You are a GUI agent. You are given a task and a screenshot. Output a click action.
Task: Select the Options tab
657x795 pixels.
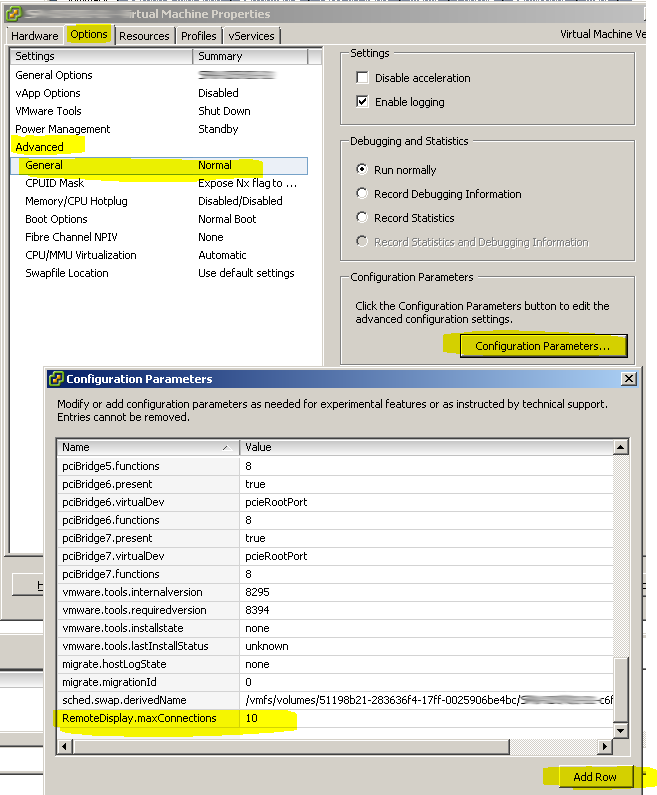tap(89, 34)
